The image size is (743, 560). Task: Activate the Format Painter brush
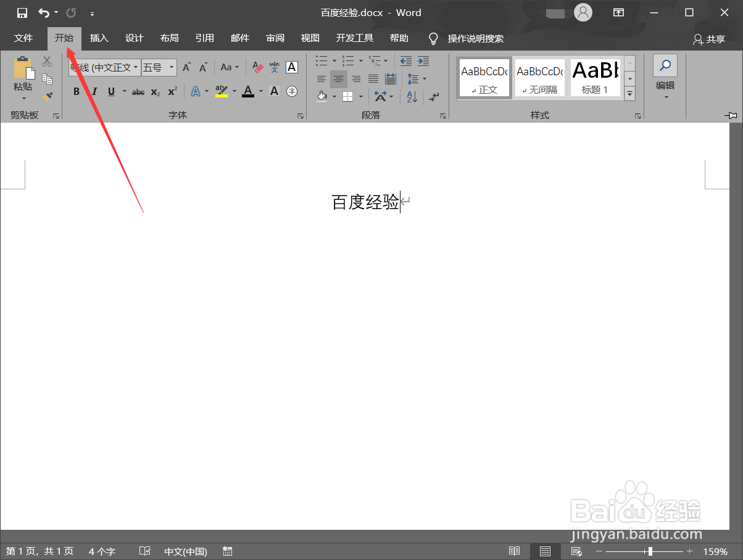pyautogui.click(x=47, y=96)
